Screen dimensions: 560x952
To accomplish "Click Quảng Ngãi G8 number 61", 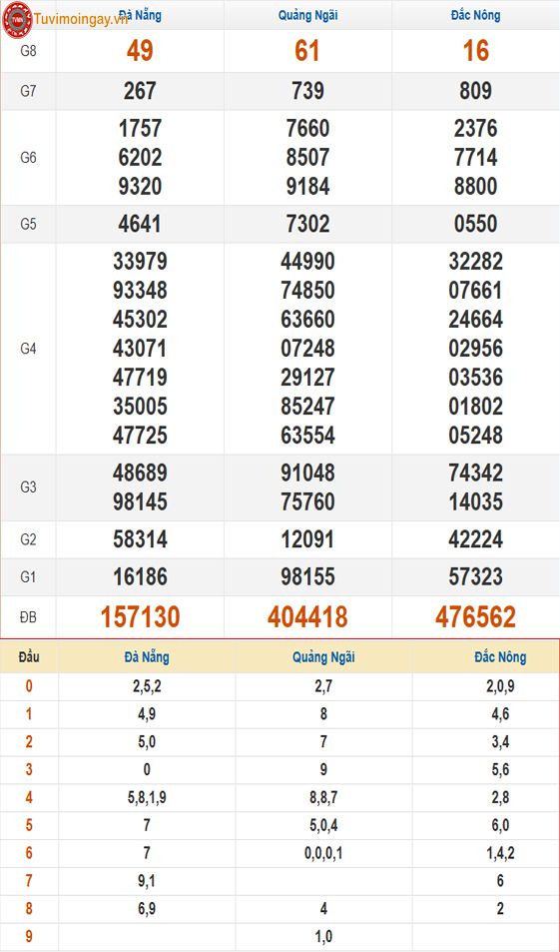I will pos(307,51).
